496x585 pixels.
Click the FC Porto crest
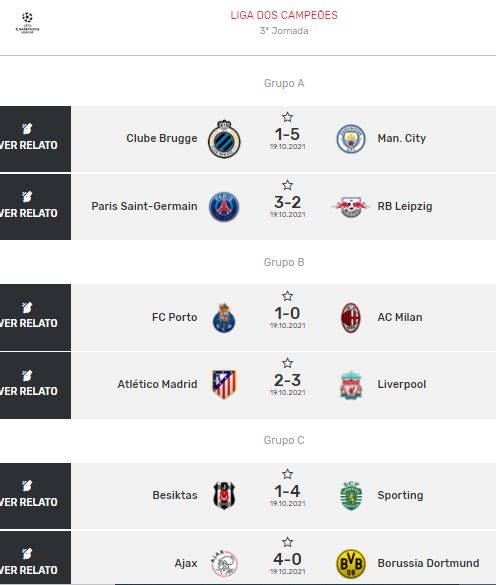pyautogui.click(x=224, y=318)
